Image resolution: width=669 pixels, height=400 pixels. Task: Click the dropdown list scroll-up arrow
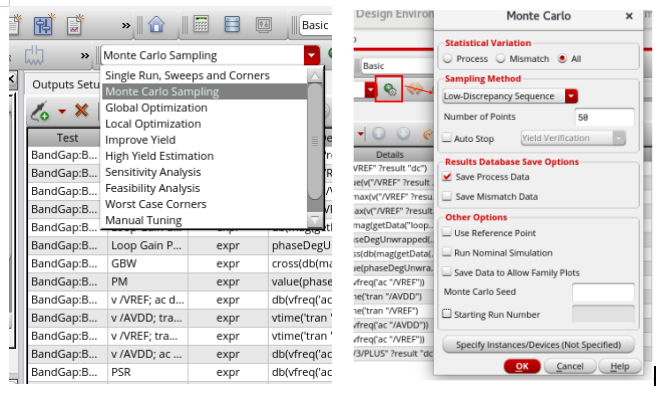315,76
